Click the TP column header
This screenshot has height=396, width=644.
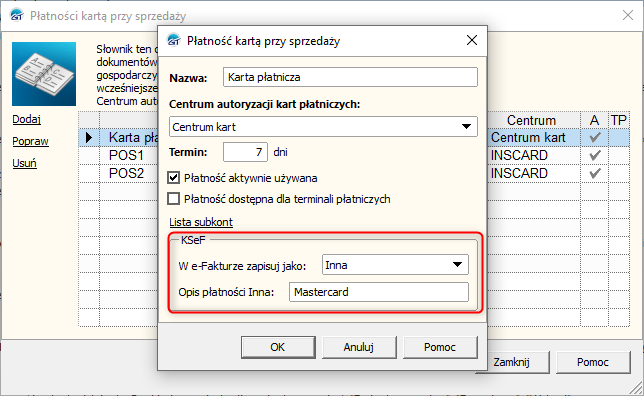(x=619, y=120)
